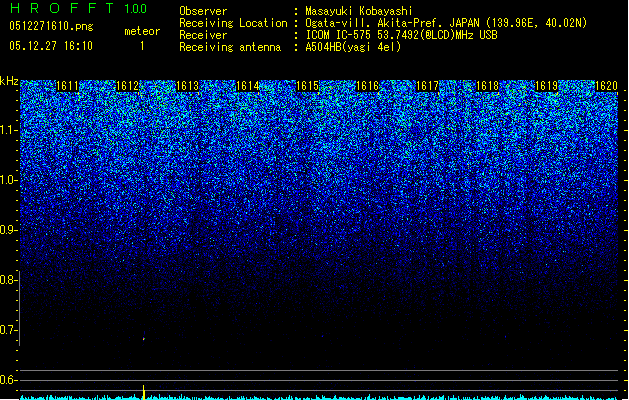Screen dimensions: 629x400
Task: Click the 1615 time marker
Action: (307, 86)
